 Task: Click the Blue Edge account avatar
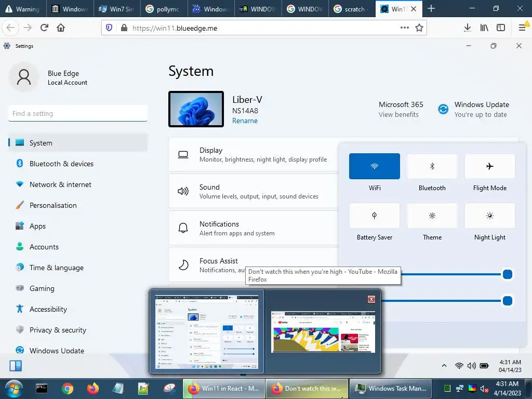[24, 77]
